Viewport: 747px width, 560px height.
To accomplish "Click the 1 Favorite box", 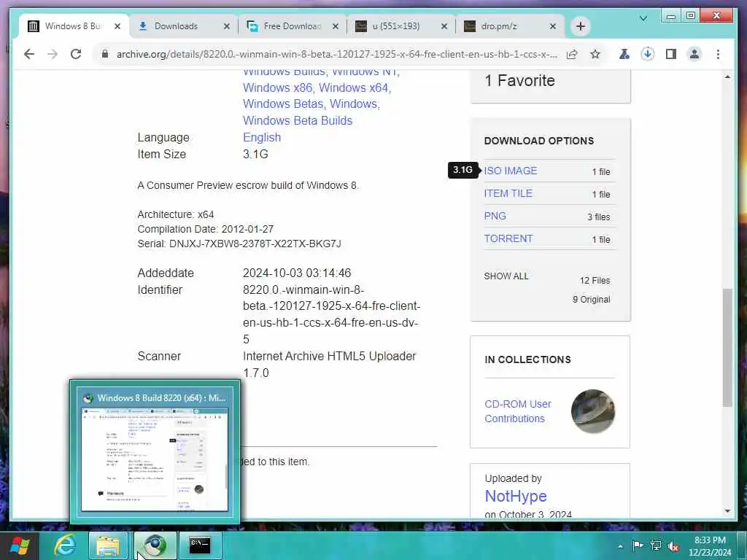I will click(550, 85).
